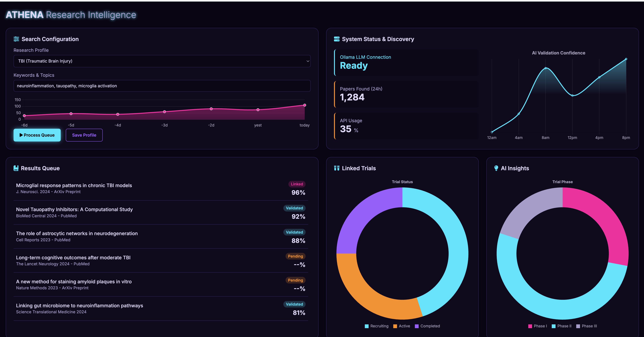Open the Research Profile dropdown
This screenshot has width=644, height=337.
coord(162,61)
